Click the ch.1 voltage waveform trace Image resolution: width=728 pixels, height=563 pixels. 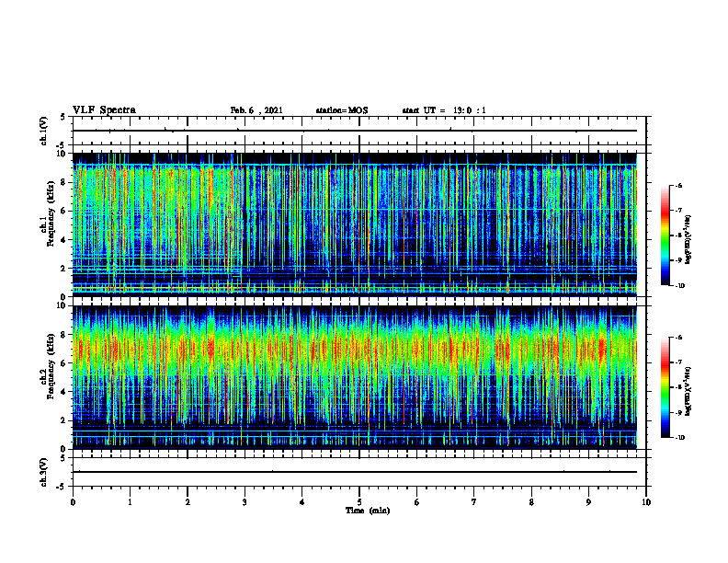(354, 131)
